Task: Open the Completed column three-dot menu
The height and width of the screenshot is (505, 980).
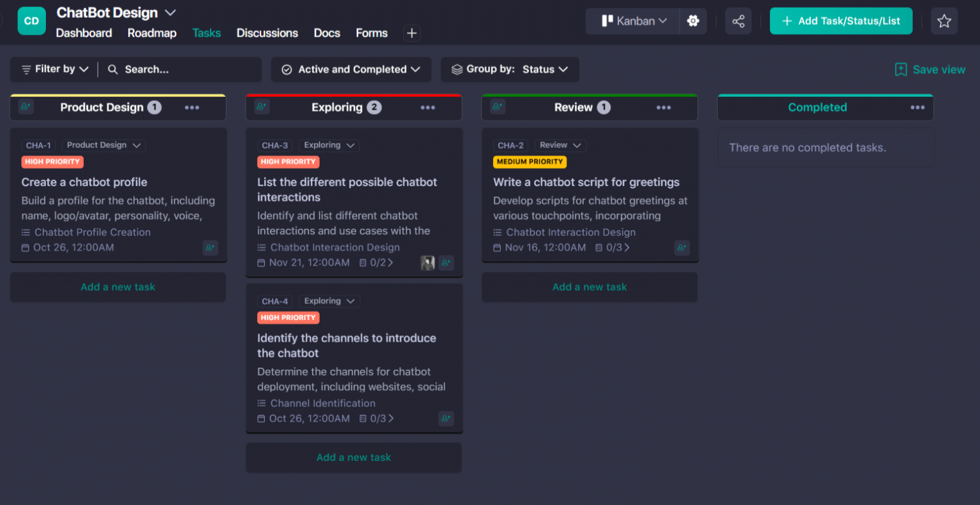Action: [x=917, y=108]
